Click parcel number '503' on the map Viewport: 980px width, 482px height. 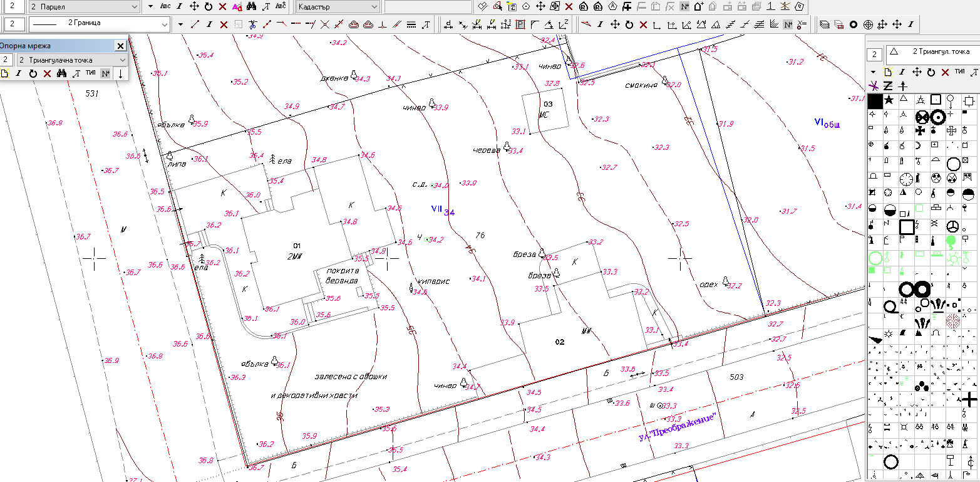pyautogui.click(x=736, y=377)
